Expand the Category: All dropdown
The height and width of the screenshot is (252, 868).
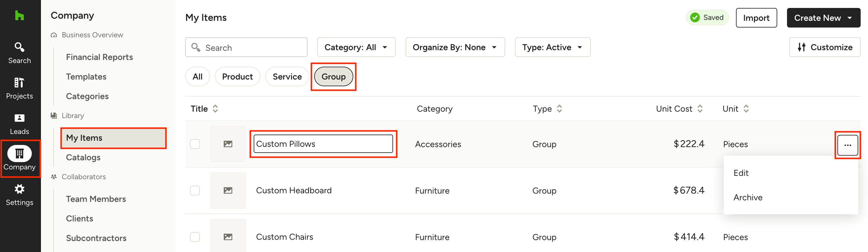coord(356,47)
